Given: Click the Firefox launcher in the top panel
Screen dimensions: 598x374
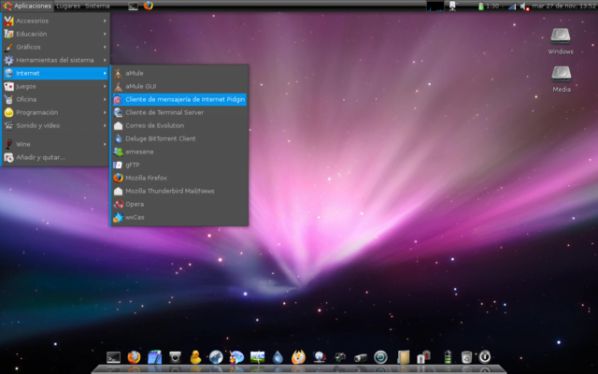Looking at the screenshot, I should (148, 5).
